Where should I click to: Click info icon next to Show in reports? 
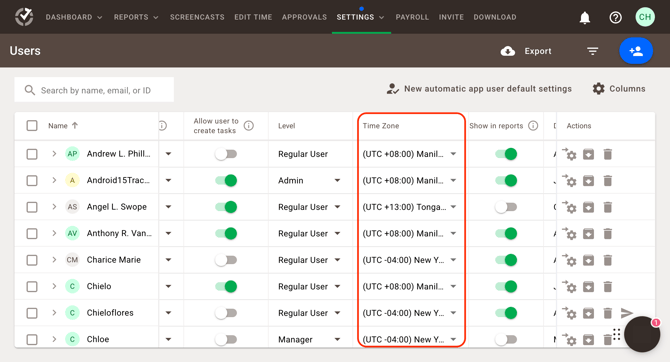(x=533, y=126)
